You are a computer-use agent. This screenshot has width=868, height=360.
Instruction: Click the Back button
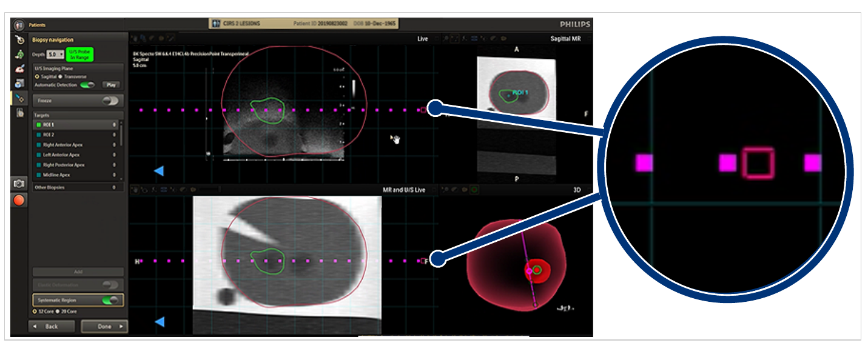tap(52, 326)
